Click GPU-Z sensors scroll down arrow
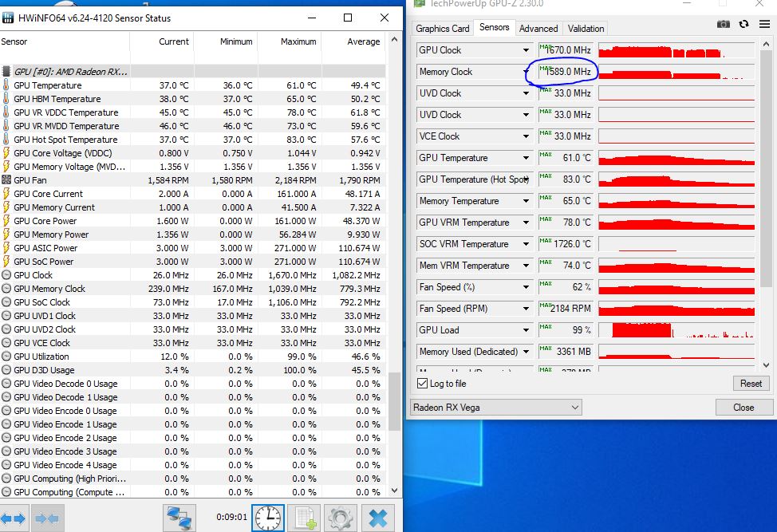Image resolution: width=777 pixels, height=532 pixels. 766,365
